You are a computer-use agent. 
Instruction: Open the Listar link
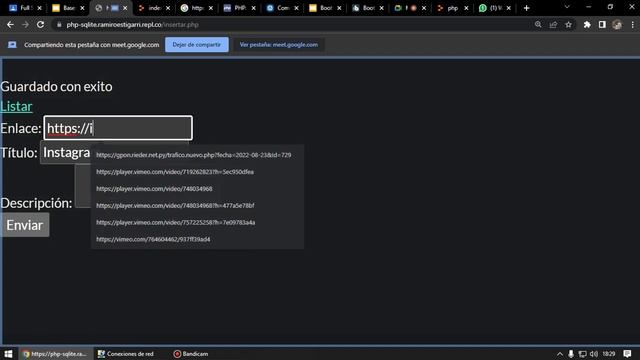click(16, 106)
